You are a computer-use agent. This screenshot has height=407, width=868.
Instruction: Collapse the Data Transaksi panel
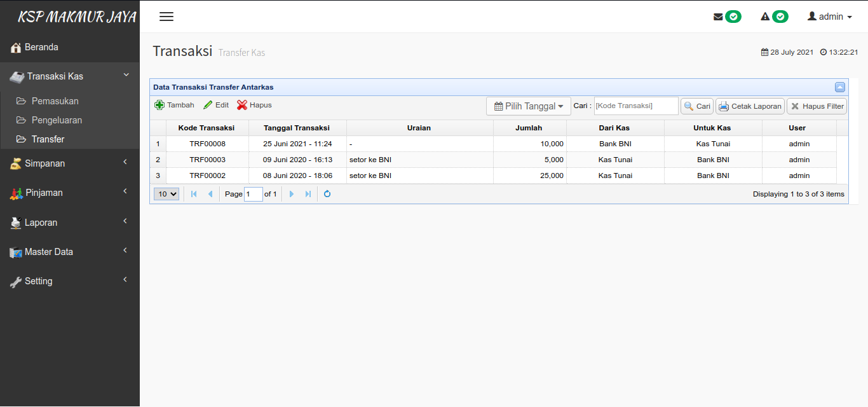point(840,87)
